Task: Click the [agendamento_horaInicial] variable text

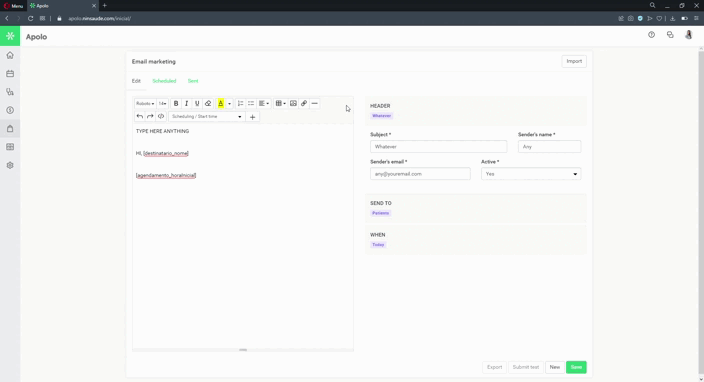Action: (x=166, y=176)
